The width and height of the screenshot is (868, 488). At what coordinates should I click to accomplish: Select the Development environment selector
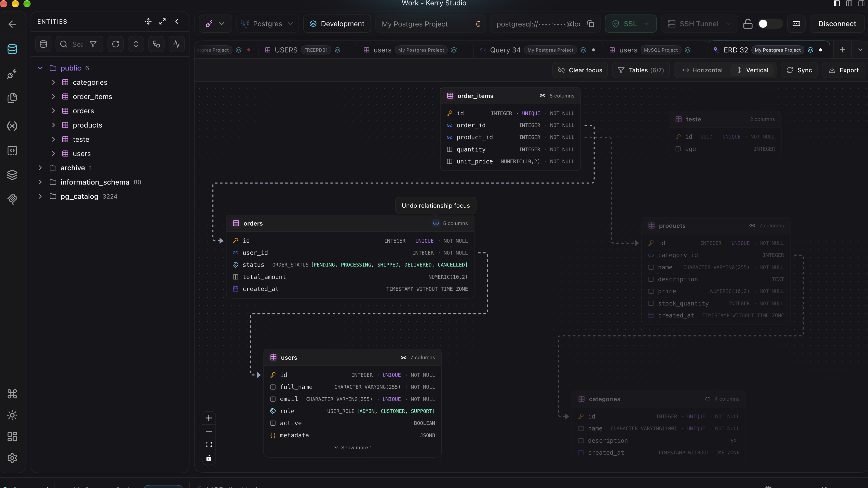pyautogui.click(x=337, y=24)
